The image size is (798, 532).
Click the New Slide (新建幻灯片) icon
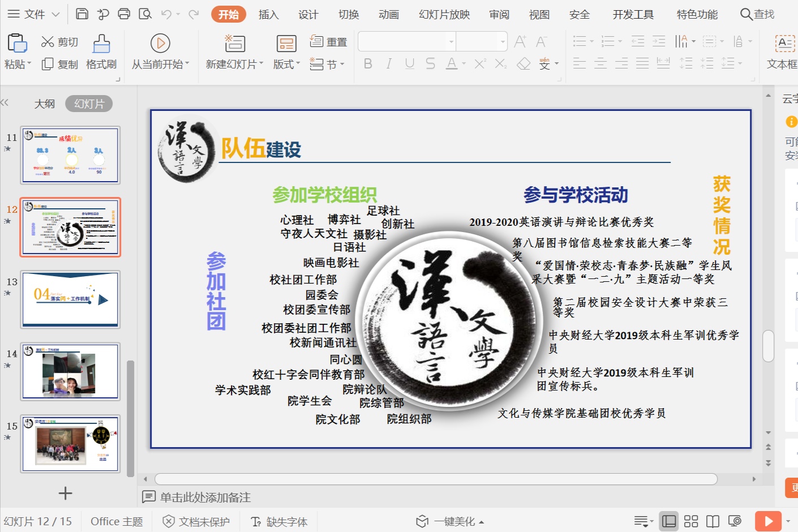click(x=234, y=44)
